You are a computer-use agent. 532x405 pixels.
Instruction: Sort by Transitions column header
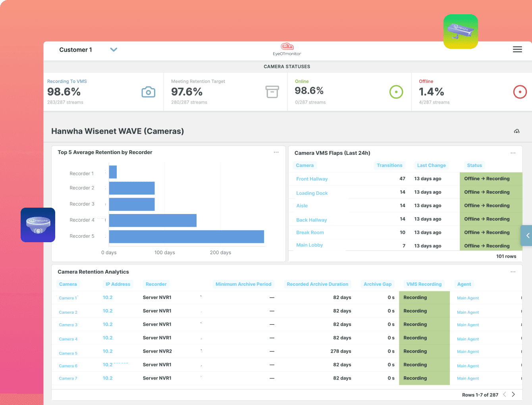pos(389,166)
